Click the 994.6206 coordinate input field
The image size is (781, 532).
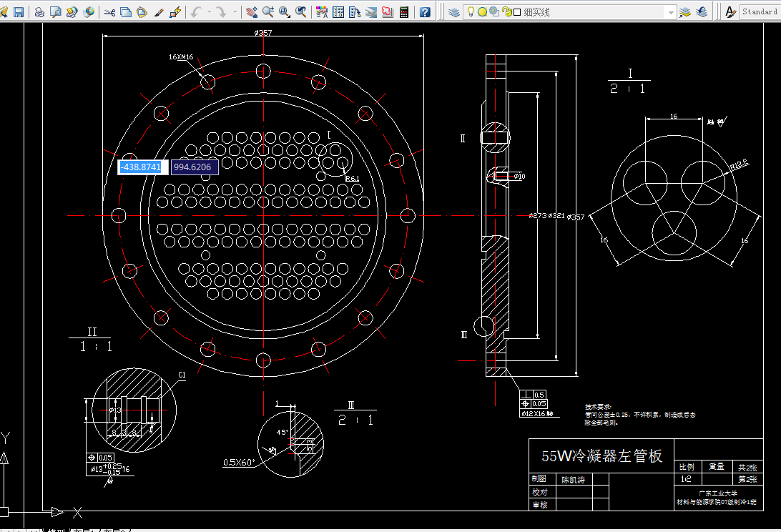195,167
